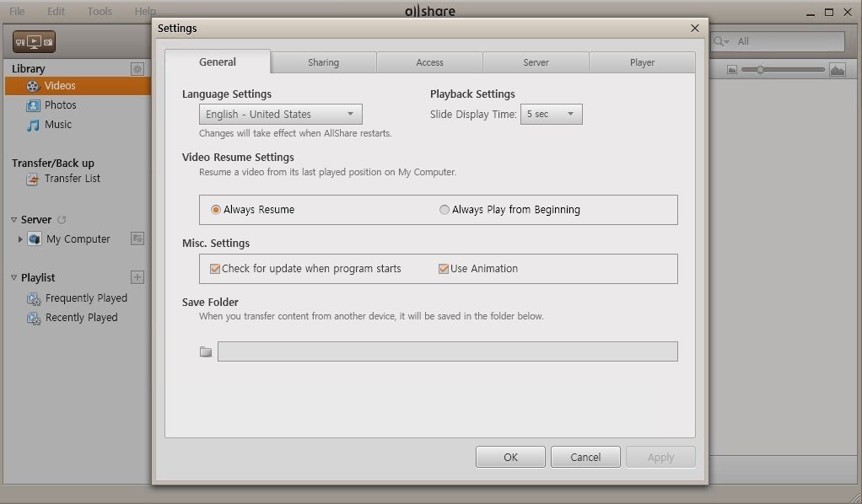Viewport: 862px width, 504px height.
Task: Click the My Computer server icon
Action: 34,239
